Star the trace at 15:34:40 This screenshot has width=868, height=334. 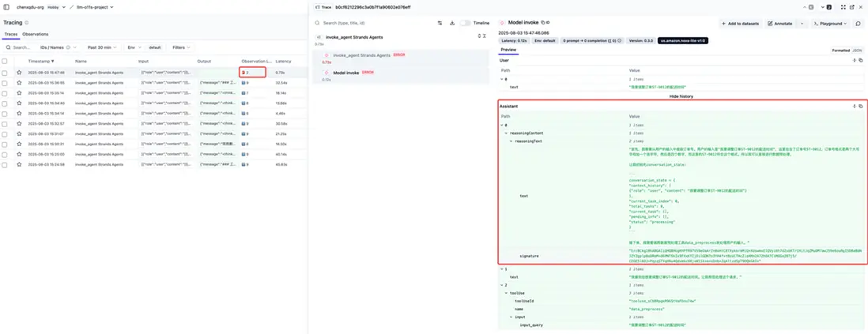click(19, 103)
